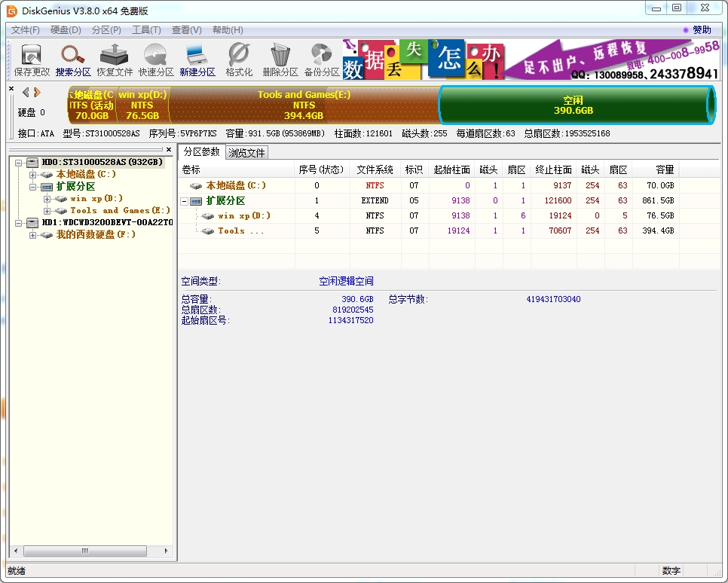
Task: Click the 终止柱面 column header
Action: coord(554,170)
